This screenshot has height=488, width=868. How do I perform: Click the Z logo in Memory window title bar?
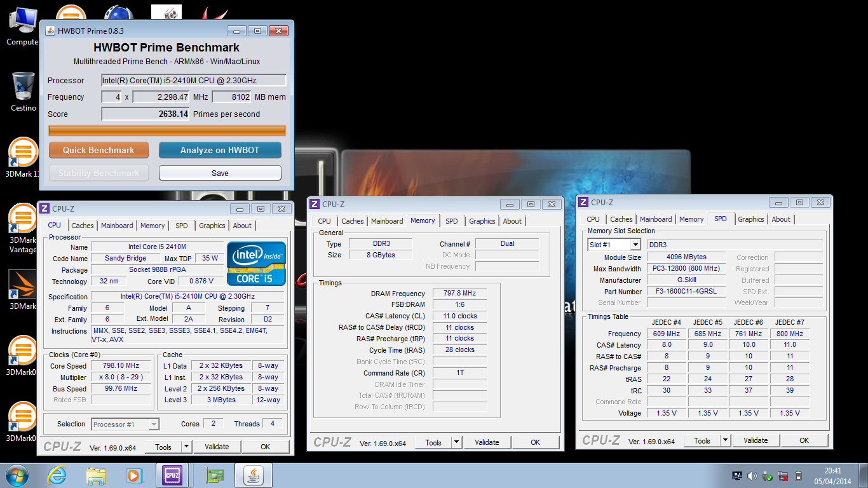point(315,204)
